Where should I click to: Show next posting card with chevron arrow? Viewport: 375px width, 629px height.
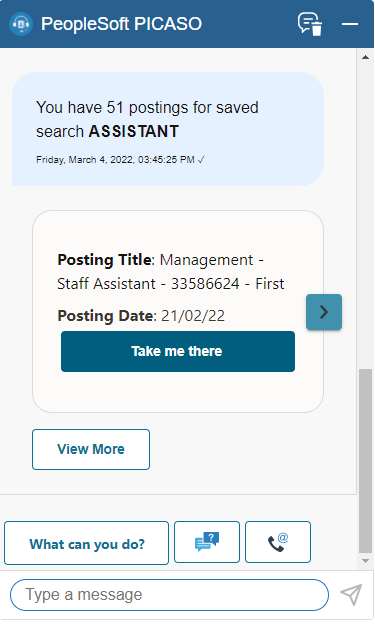point(324,312)
